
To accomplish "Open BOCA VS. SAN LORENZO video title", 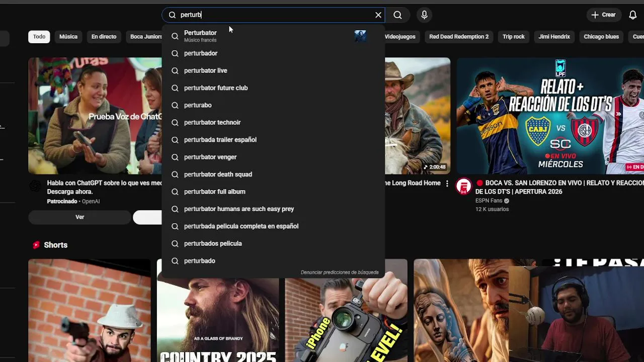I will pyautogui.click(x=559, y=188).
